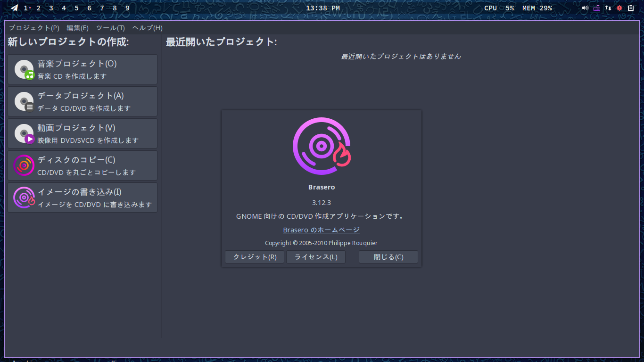
Task: Click the Brasero name in About dialog
Action: point(322,187)
